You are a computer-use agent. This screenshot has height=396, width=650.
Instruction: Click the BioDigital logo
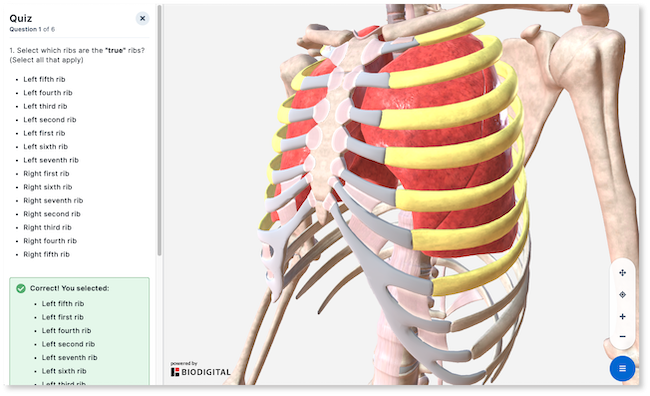point(201,372)
